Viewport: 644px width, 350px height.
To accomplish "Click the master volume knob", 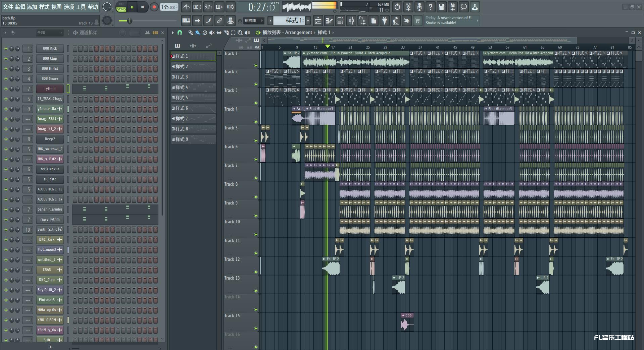I will point(107,7).
